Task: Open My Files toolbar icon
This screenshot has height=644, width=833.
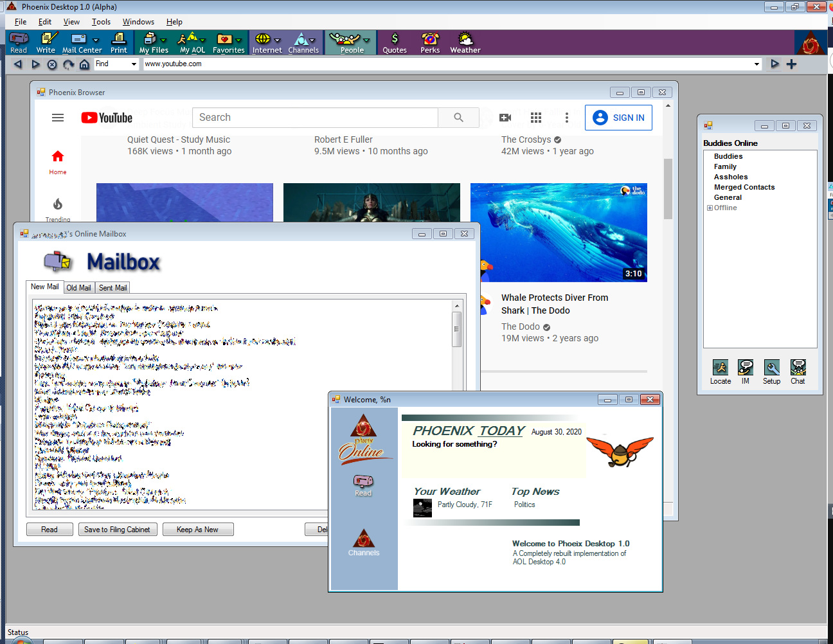Action: (x=150, y=42)
